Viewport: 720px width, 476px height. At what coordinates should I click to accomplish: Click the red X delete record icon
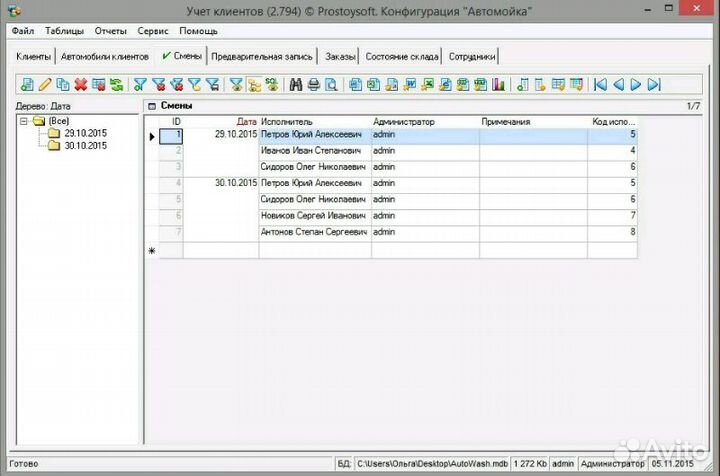tap(81, 85)
